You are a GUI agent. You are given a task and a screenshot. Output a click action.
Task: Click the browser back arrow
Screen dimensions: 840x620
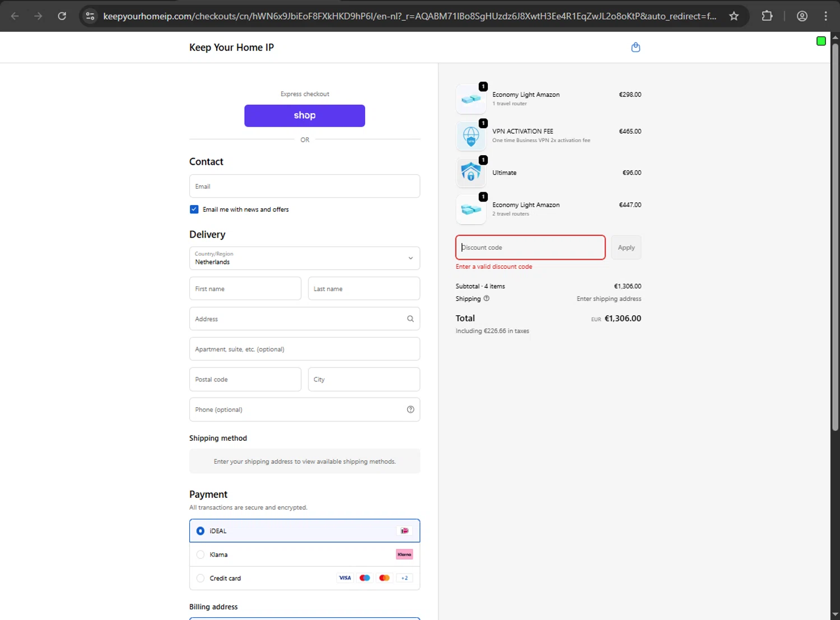tap(15, 16)
